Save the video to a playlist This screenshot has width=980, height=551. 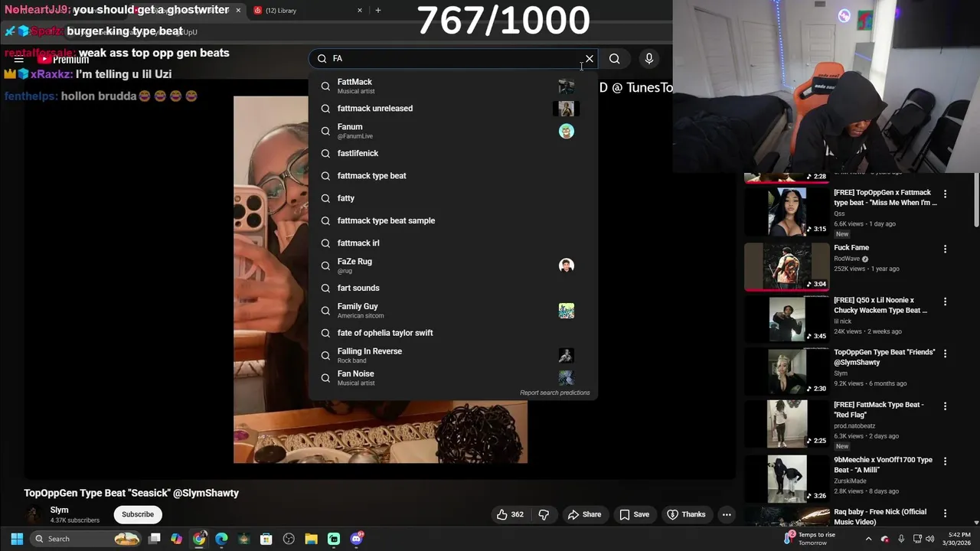coord(634,514)
